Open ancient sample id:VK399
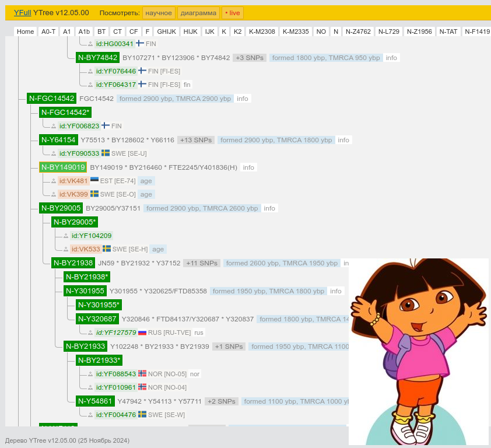The image size is (491, 448). [x=73, y=194]
